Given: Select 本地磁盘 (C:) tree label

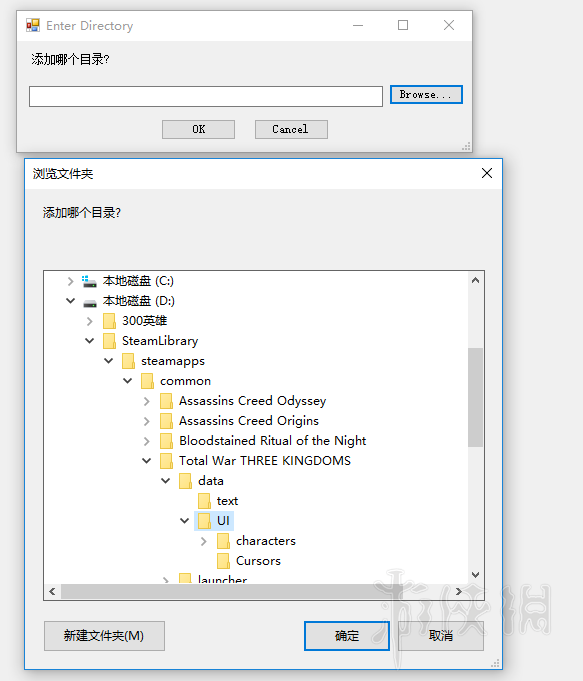Looking at the screenshot, I should point(138,281).
